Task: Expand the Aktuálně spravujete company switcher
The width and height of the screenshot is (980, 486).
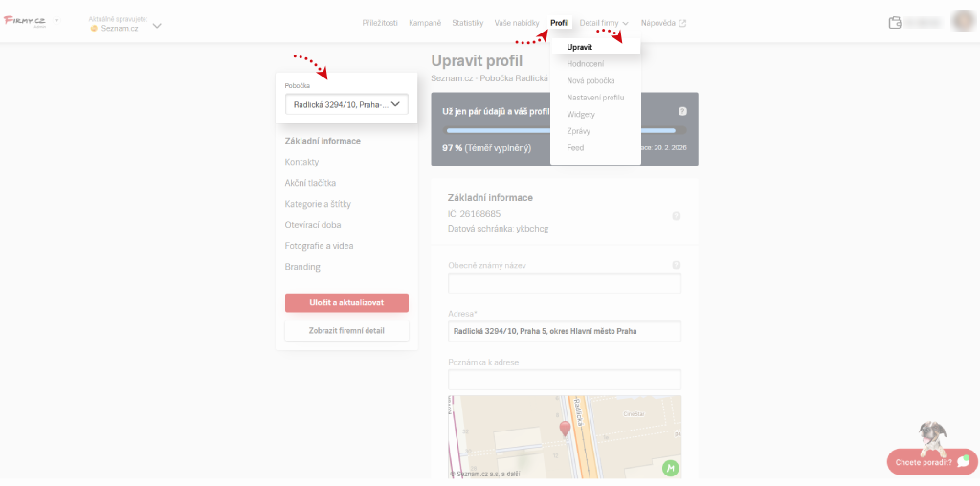Action: pos(156,26)
